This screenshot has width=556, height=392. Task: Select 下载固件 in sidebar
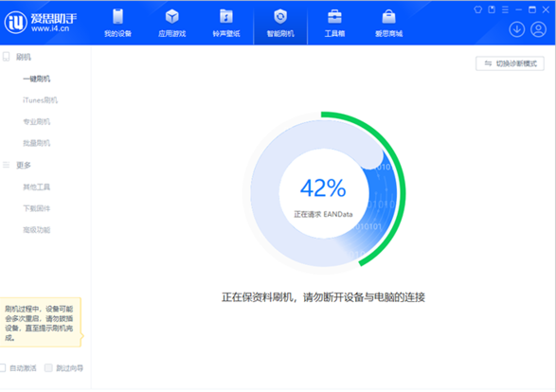[x=37, y=208]
